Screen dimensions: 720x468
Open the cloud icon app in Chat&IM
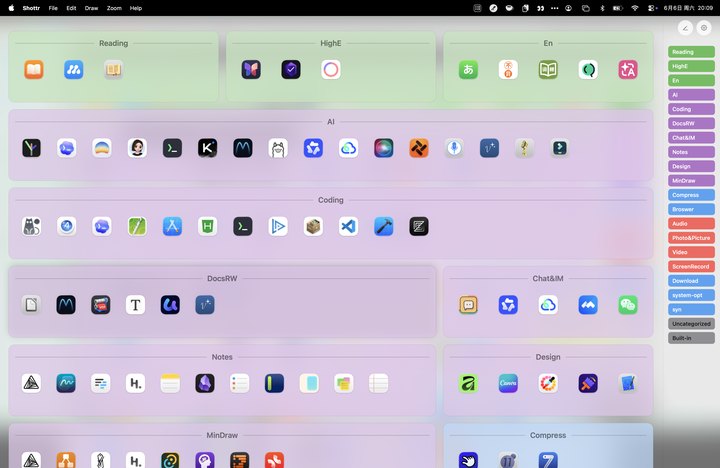548,305
